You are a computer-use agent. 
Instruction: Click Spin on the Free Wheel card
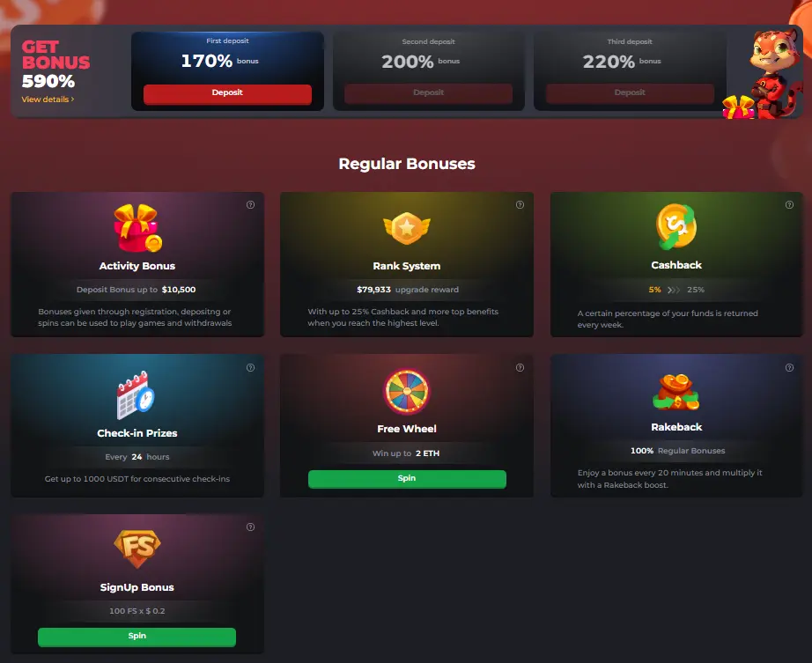407,479
